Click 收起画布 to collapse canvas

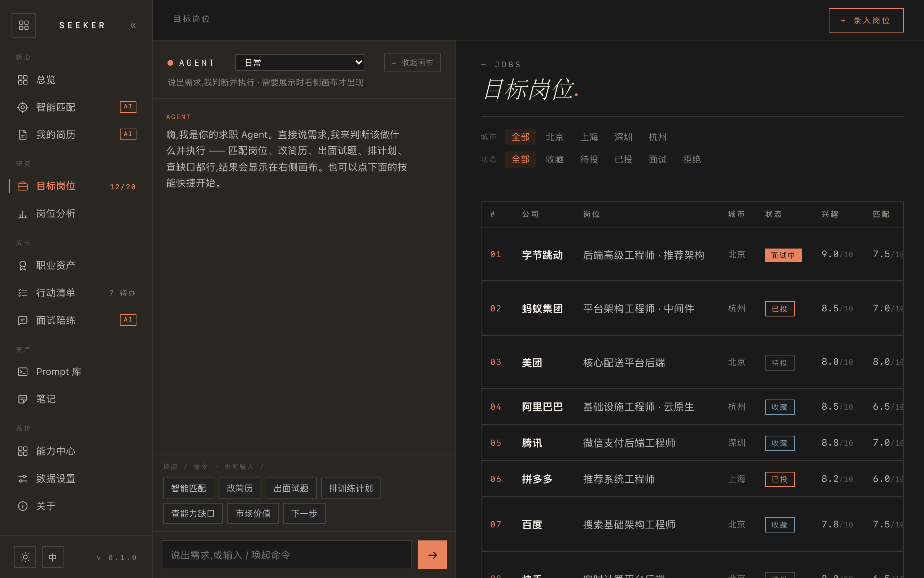click(x=412, y=62)
